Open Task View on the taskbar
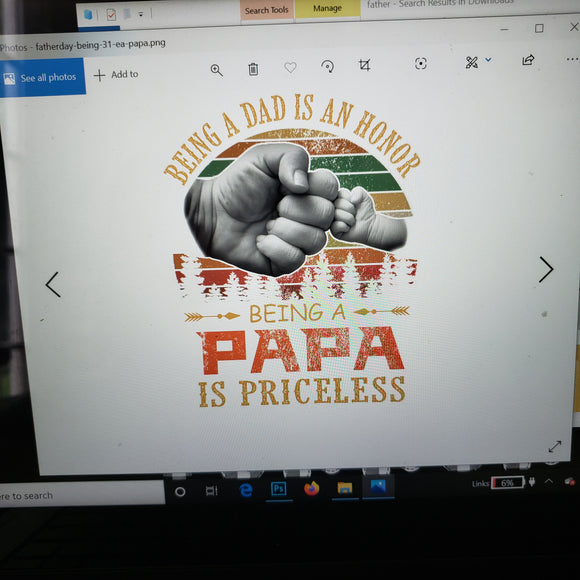Image resolution: width=580 pixels, height=580 pixels. pyautogui.click(x=212, y=491)
